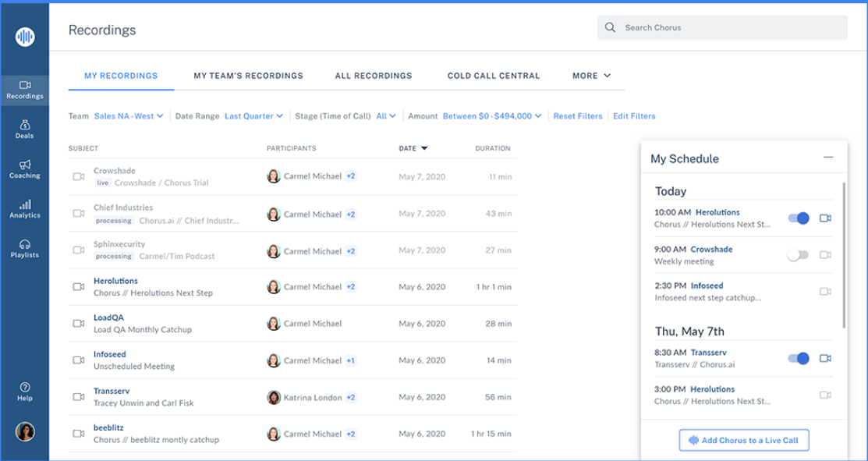Open Deals in the sidebar
Viewport: 868px width, 461px height.
[24, 129]
